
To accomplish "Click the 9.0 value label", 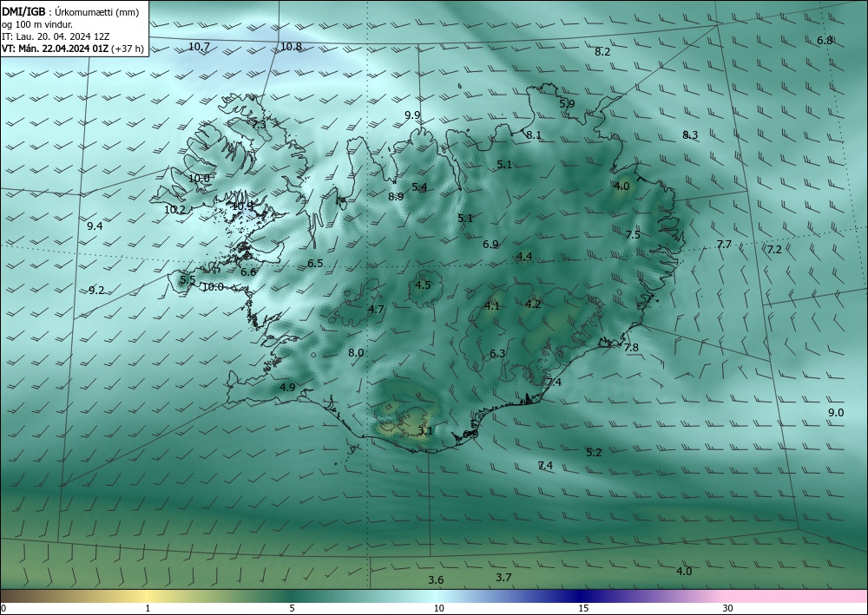I will pyautogui.click(x=836, y=412).
